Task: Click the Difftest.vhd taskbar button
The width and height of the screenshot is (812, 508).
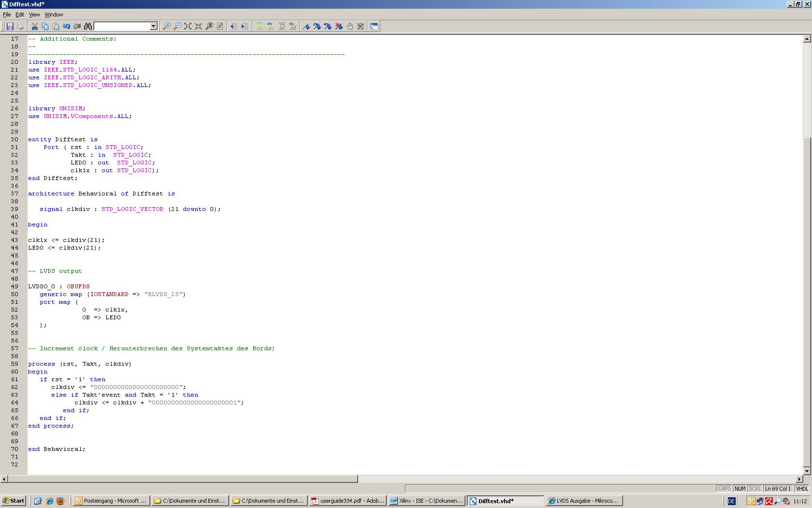Action: (505, 501)
